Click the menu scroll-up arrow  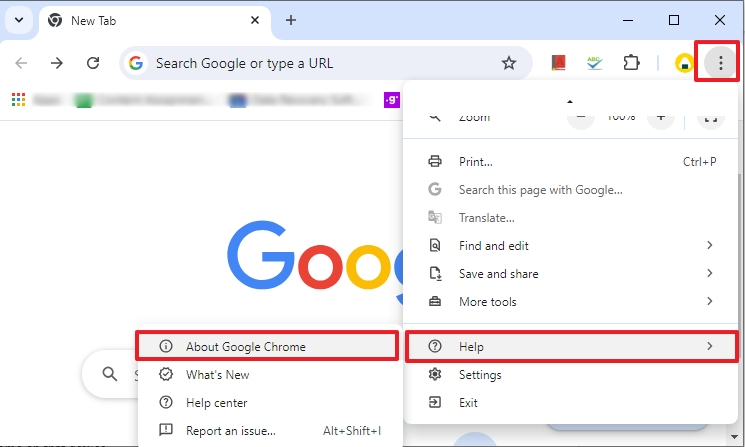point(570,101)
